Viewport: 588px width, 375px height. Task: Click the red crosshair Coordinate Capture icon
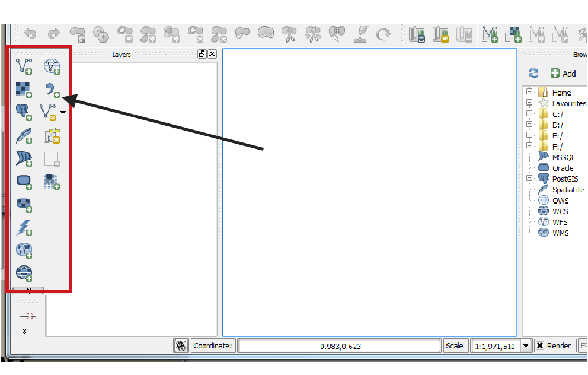(28, 316)
